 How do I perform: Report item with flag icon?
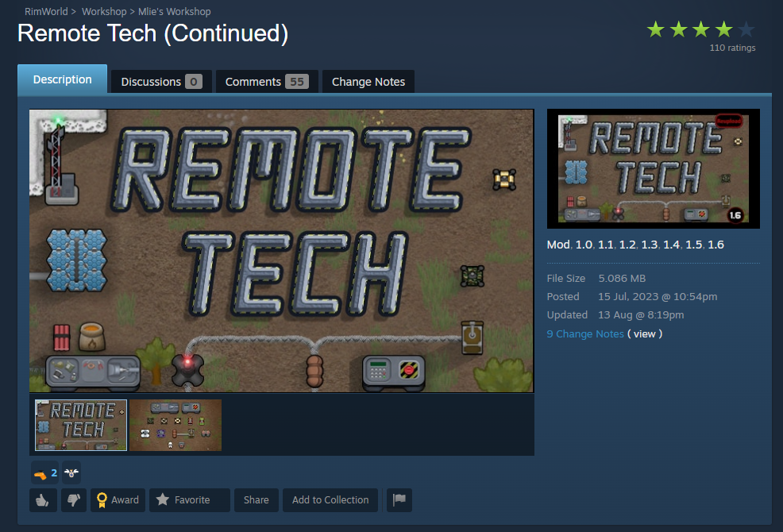(x=399, y=500)
